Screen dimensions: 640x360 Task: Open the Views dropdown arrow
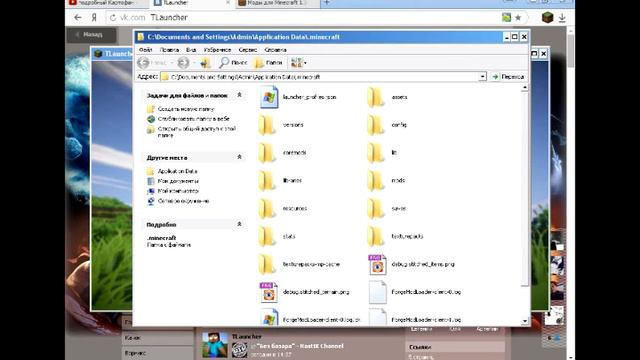305,63
